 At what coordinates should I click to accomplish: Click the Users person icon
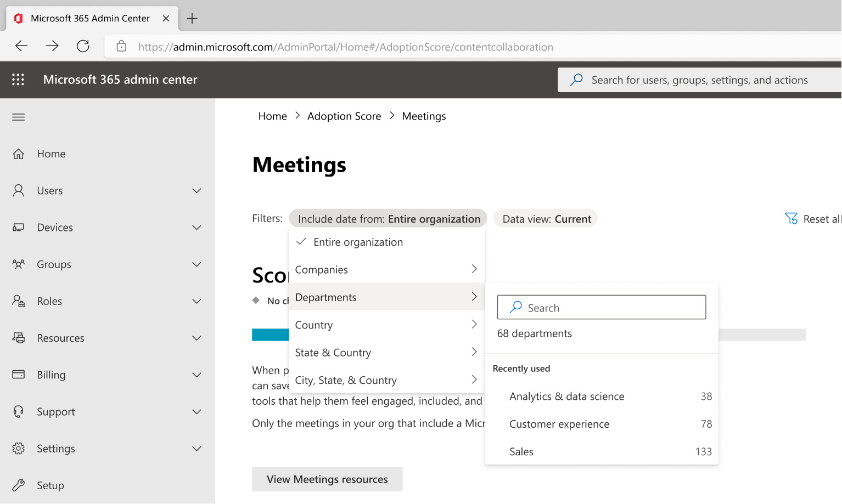click(x=19, y=190)
